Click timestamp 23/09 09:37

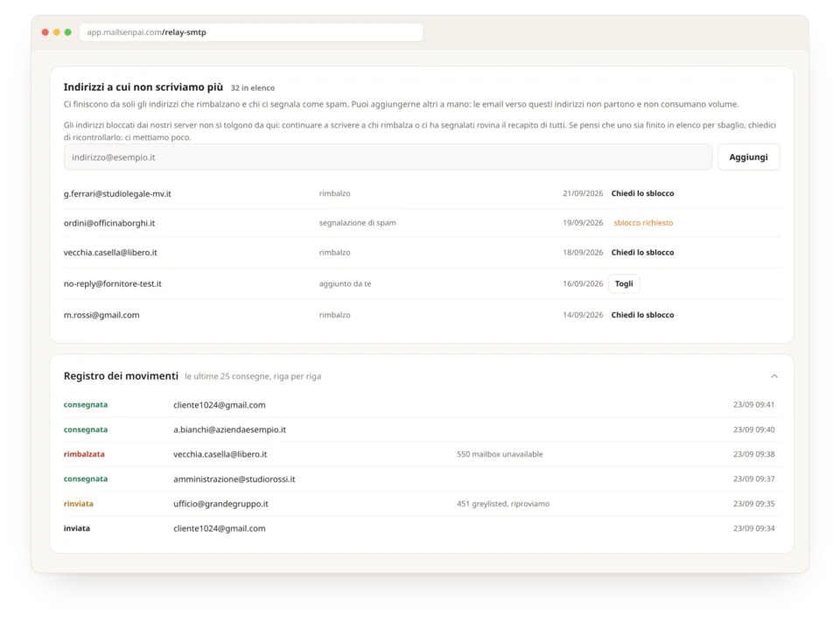tap(753, 478)
